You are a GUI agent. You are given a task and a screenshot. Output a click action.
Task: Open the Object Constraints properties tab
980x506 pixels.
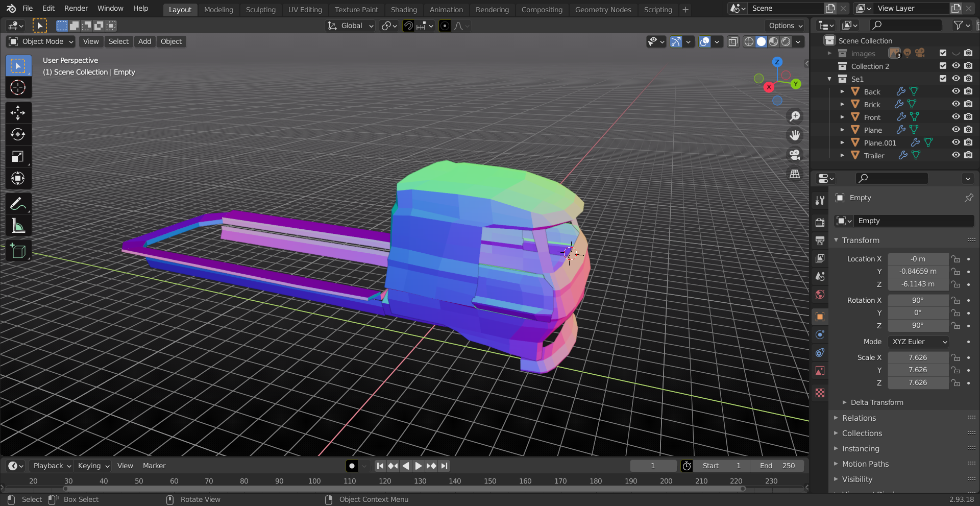click(x=820, y=353)
